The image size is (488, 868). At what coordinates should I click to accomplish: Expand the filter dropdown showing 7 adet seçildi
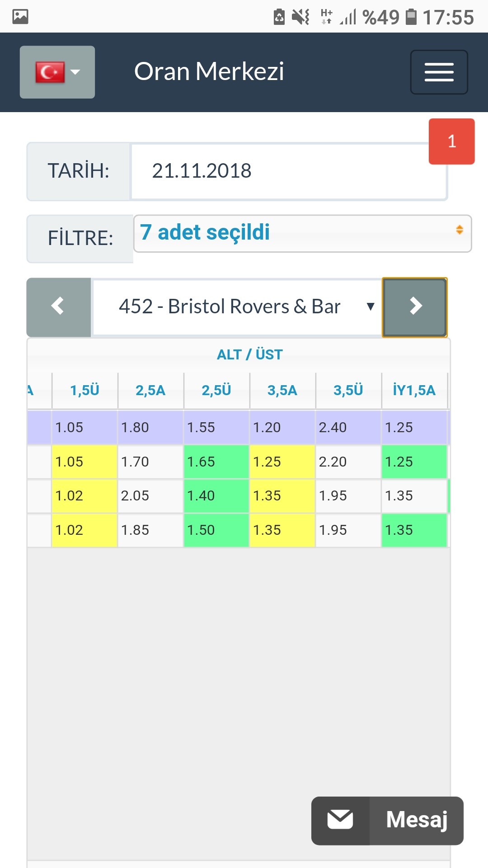[302, 233]
